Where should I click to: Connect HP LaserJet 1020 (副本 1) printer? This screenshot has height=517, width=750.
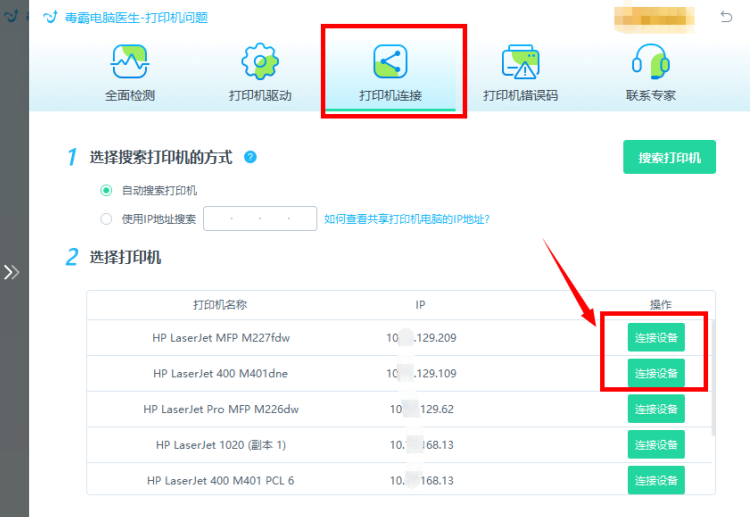tap(656, 445)
